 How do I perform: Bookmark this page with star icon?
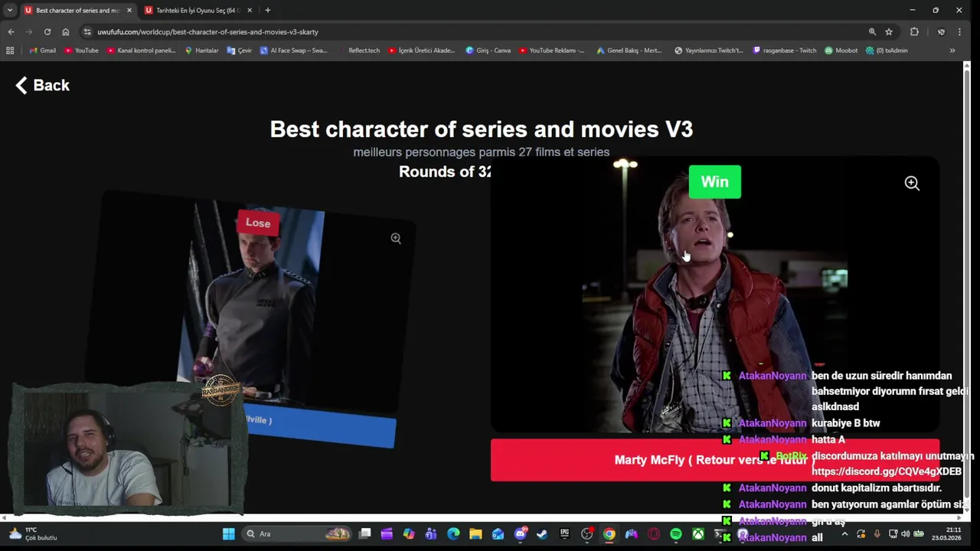tap(889, 31)
